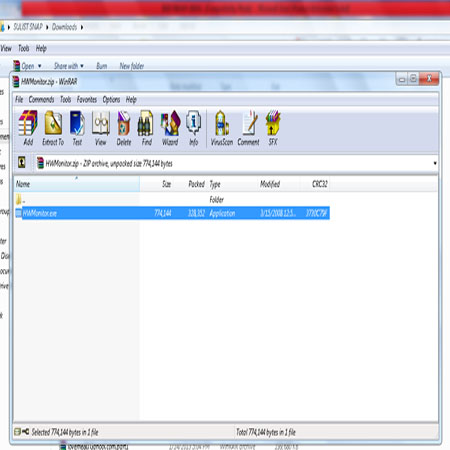This screenshot has height=450, width=450.
Task: Expand the archive path dropdown arrow
Action: click(x=435, y=163)
